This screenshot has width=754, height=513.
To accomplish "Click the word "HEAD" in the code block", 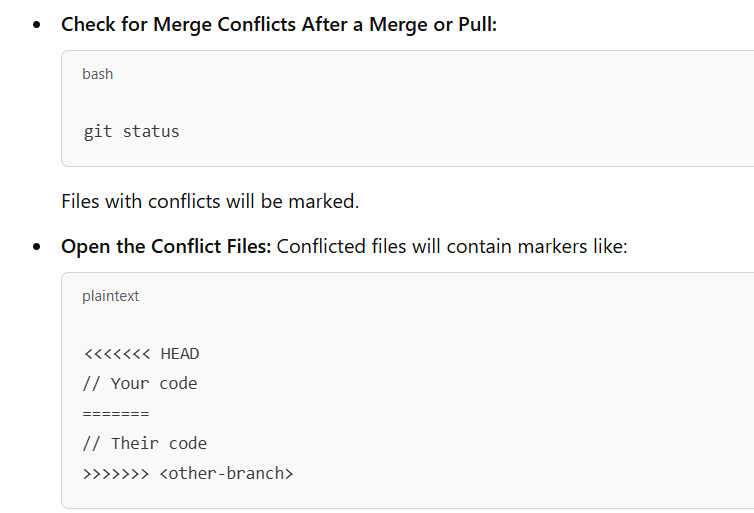I will pos(180,354).
